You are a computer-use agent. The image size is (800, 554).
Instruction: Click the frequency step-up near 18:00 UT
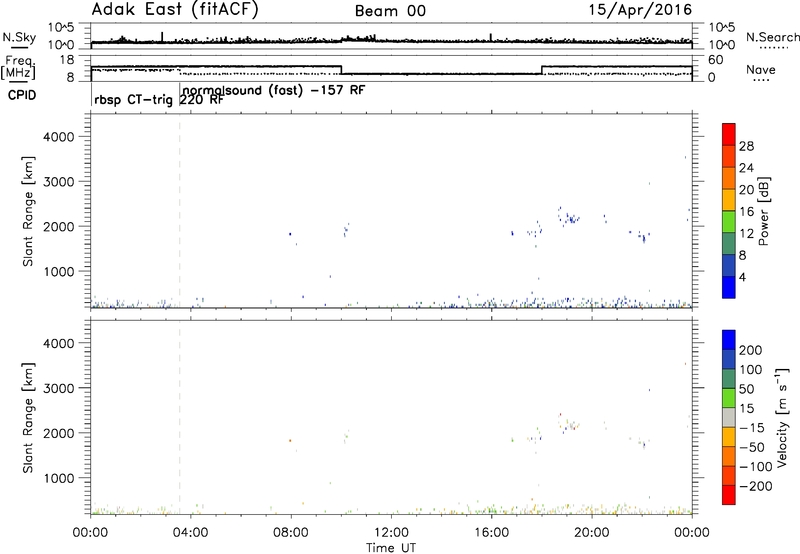[x=541, y=70]
